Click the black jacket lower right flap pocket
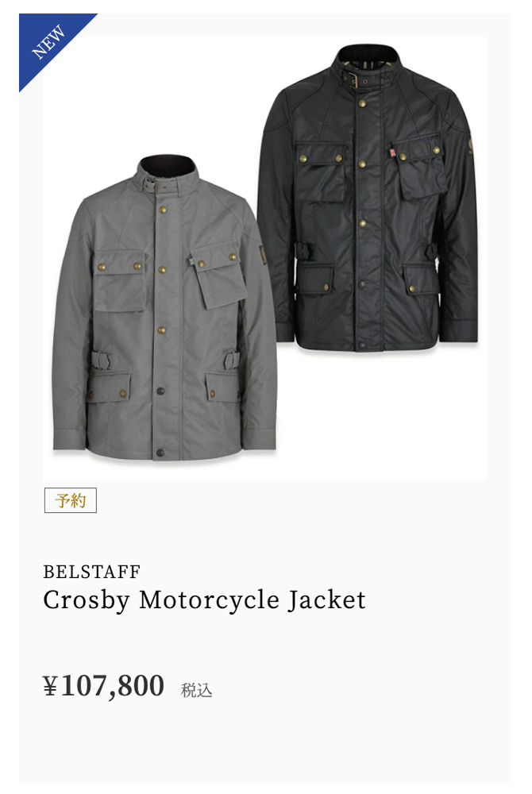This screenshot has height=794, width=532. click(419, 279)
